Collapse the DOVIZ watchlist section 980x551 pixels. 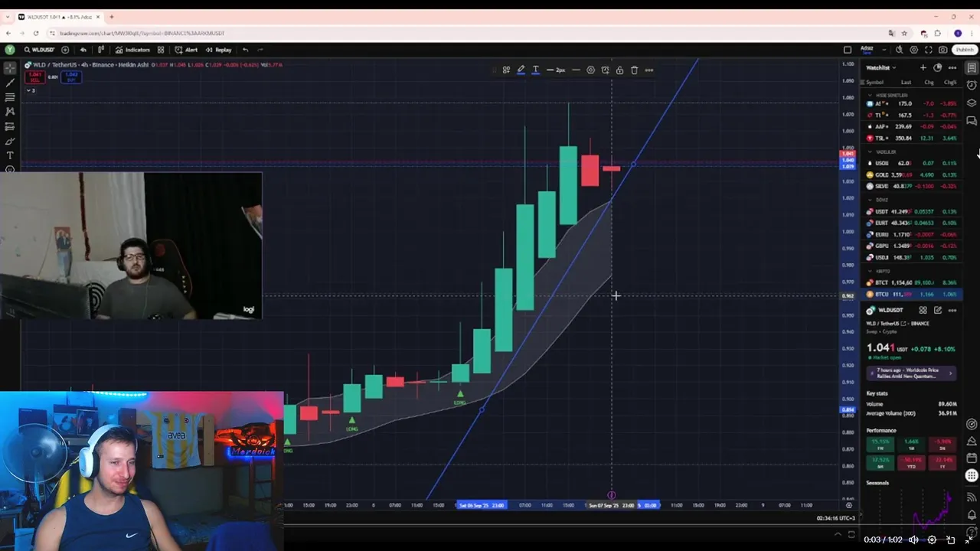(870, 200)
